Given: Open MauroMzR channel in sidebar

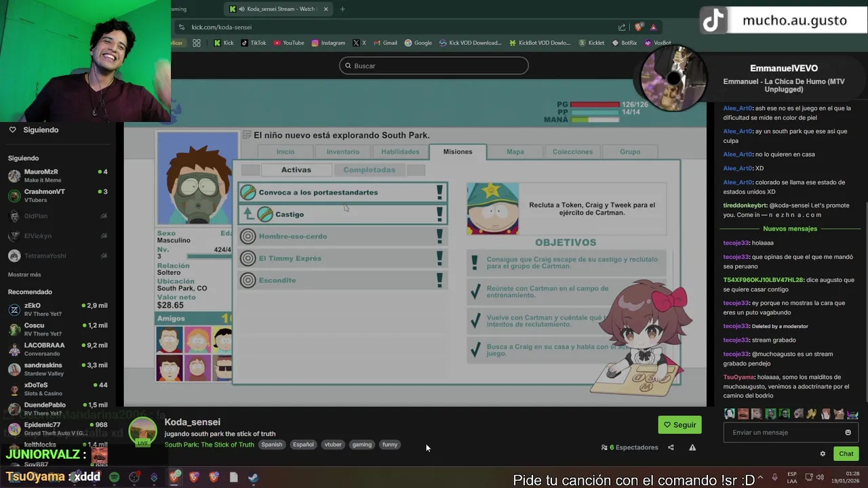Looking at the screenshot, I should [x=58, y=176].
